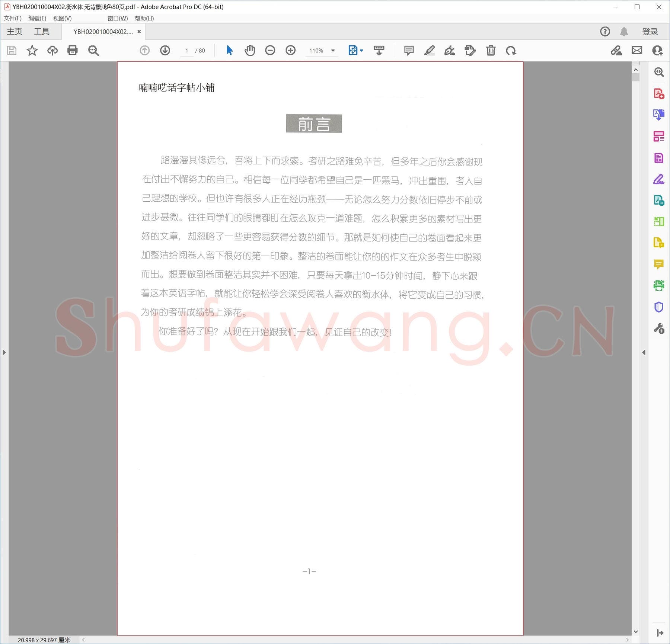The width and height of the screenshot is (670, 644).
Task: Click the horizontal scrollbar left arrow
Action: pyautogui.click(x=83, y=640)
